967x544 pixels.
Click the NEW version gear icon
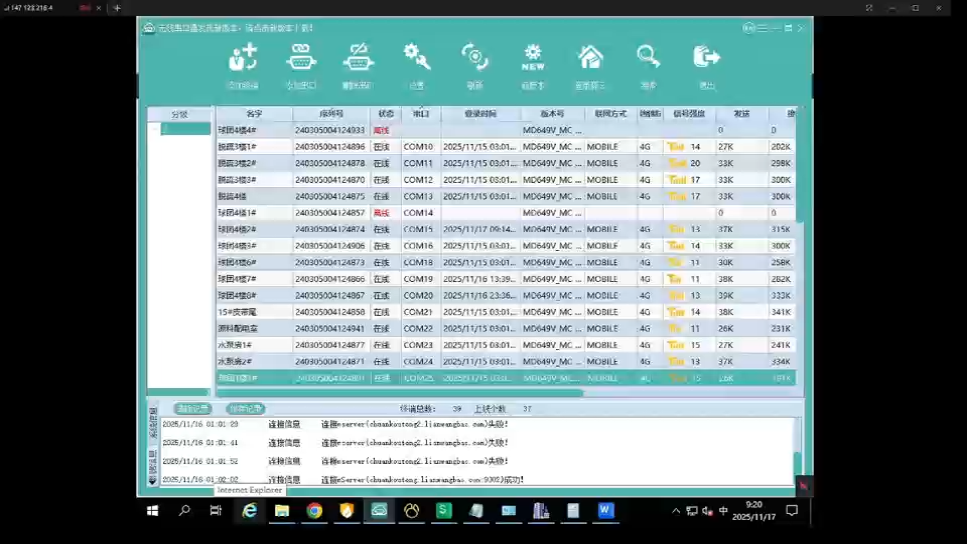(x=533, y=57)
